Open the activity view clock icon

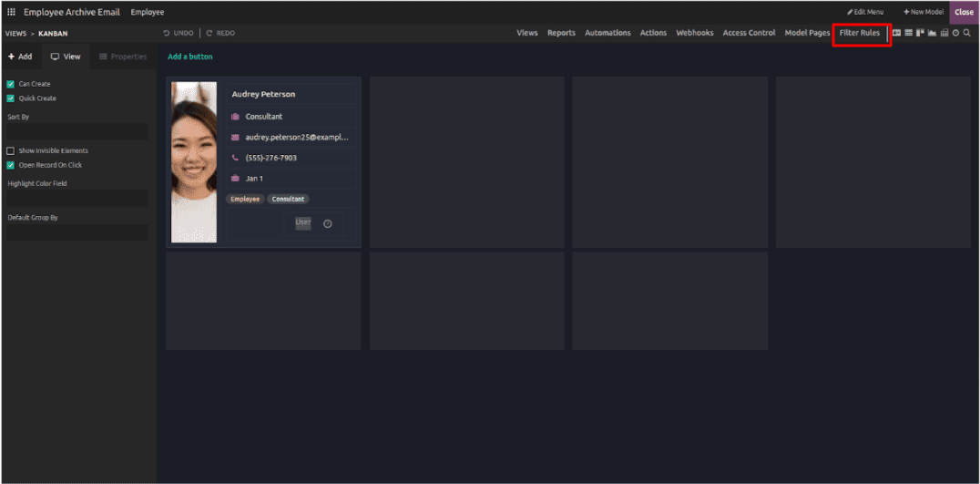click(x=955, y=33)
